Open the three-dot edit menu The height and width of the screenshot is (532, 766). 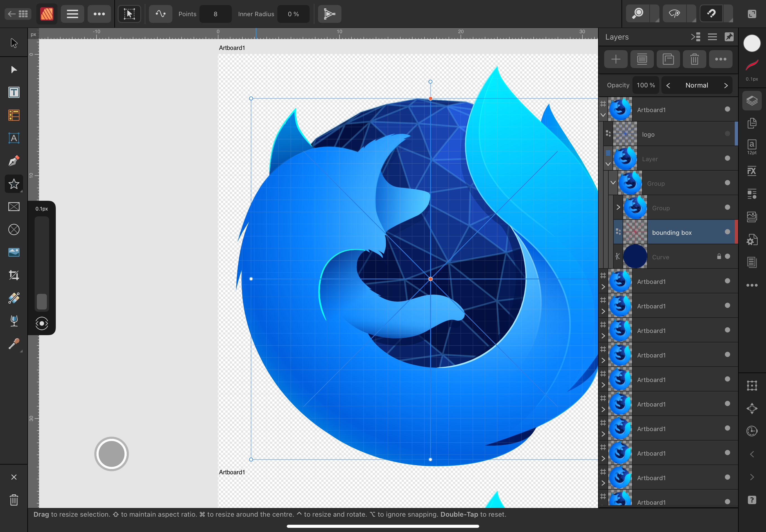(x=99, y=14)
